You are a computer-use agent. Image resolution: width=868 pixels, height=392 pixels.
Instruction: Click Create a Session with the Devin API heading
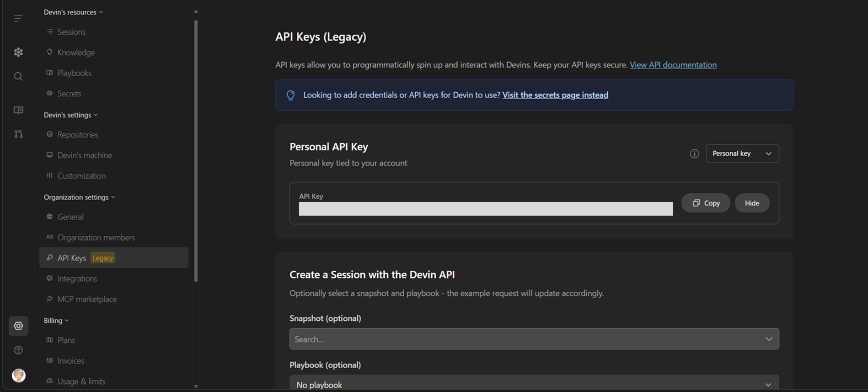[x=372, y=275]
